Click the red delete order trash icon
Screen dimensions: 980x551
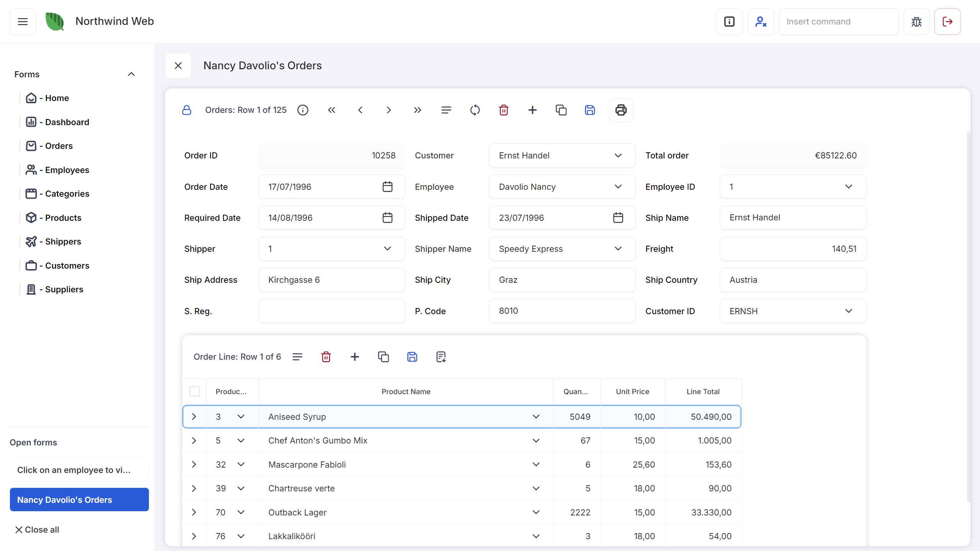coord(503,110)
